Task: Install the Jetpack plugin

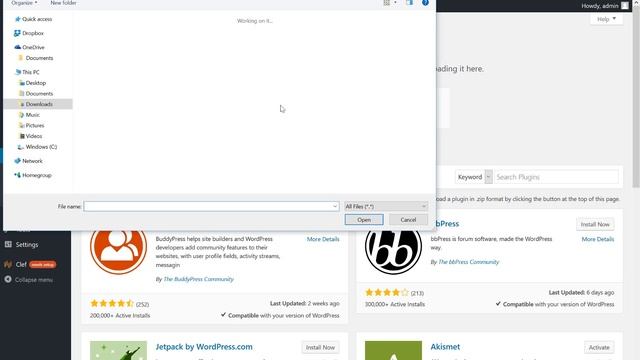Action: [320, 347]
